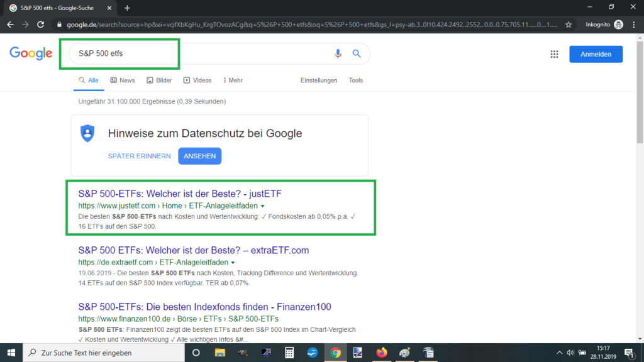This screenshot has height=362, width=644.
Task: Open the Windows Start menu
Action: [11, 353]
